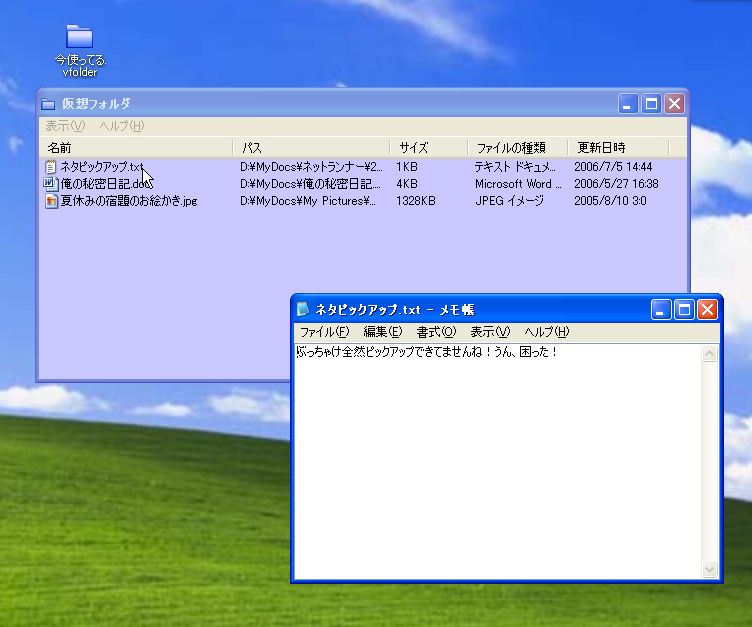Click in the メモ帳 text editing area

coord(498,461)
